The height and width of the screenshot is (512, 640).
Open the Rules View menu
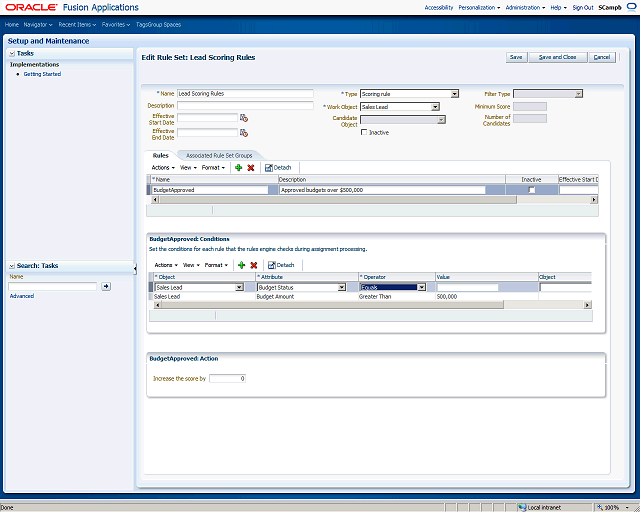click(188, 167)
